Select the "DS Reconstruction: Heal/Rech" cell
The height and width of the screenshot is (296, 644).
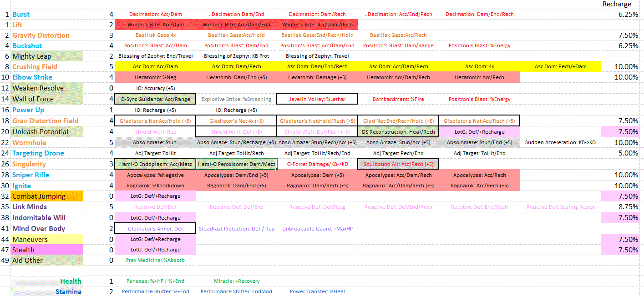[x=398, y=132]
